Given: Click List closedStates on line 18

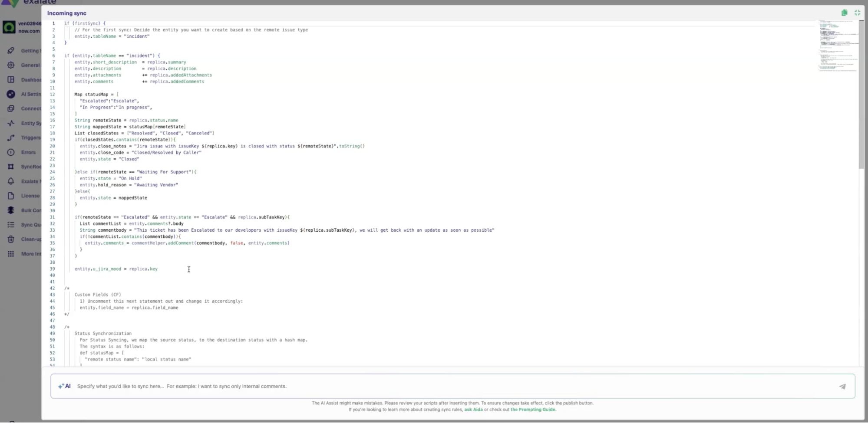Looking at the screenshot, I should (x=144, y=133).
